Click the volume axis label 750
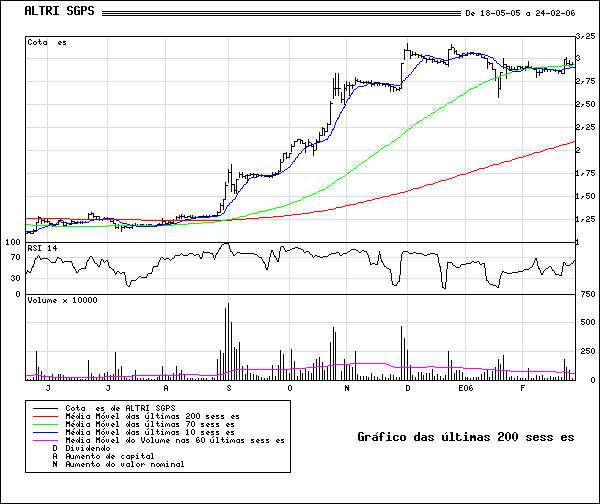Screen dimensions: 600x504 click(x=588, y=294)
